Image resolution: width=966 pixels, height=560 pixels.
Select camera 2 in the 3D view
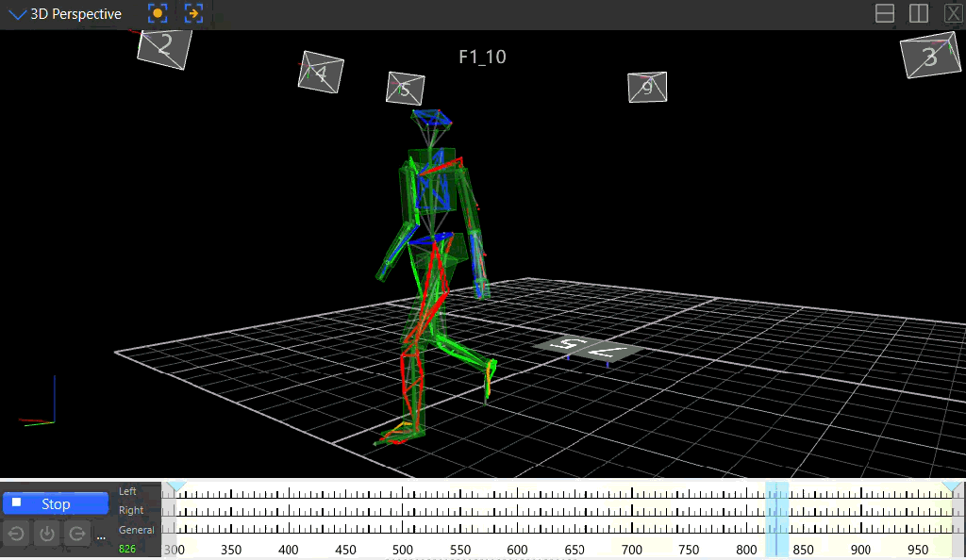(164, 47)
